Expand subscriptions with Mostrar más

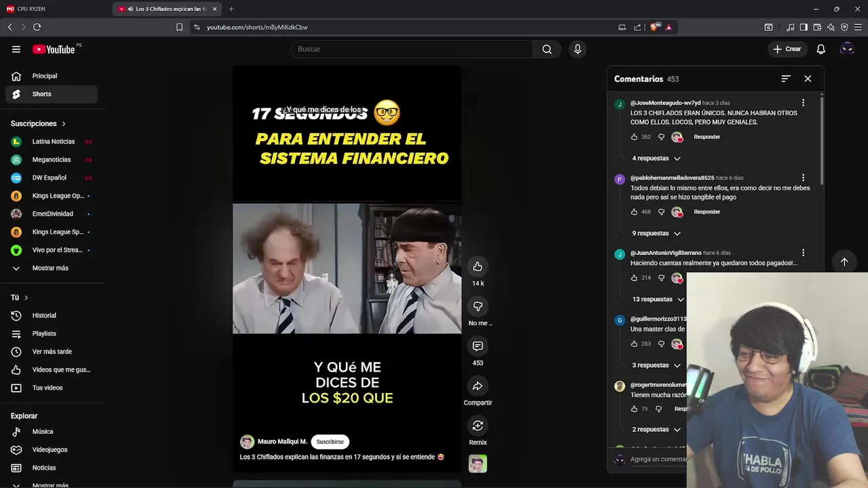(x=52, y=268)
